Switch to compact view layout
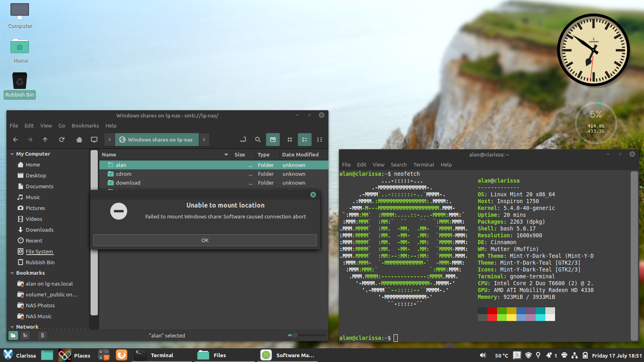Image resolution: width=644 pixels, height=362 pixels. click(x=320, y=140)
